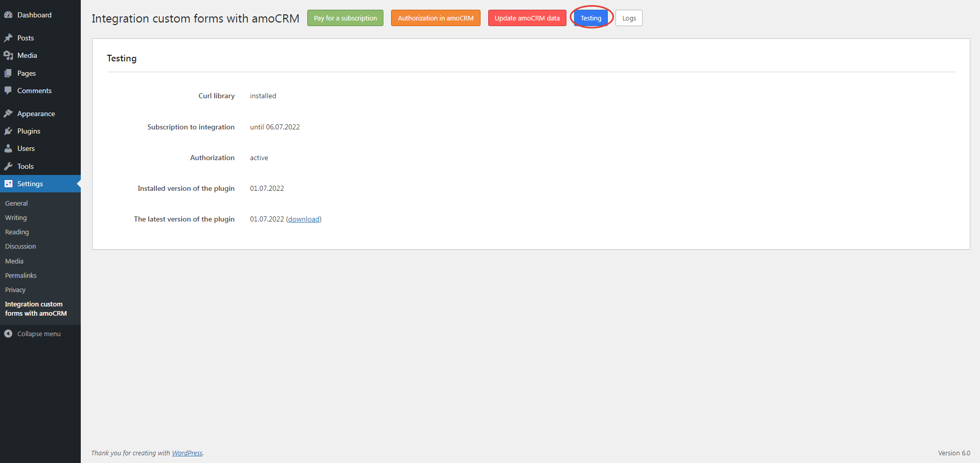Screen dimensions: 980x463
Task: Open the Users menu
Action: [40, 148]
